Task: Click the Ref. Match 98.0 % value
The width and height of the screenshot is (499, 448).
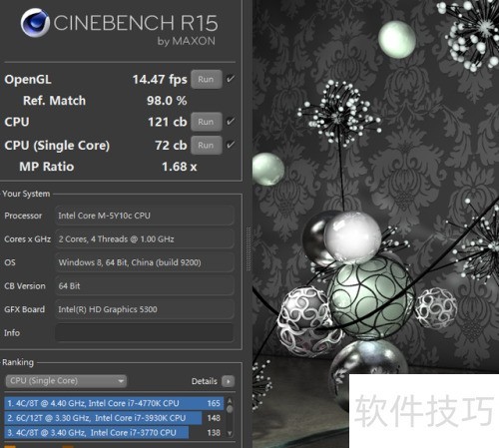Action: [x=167, y=101]
